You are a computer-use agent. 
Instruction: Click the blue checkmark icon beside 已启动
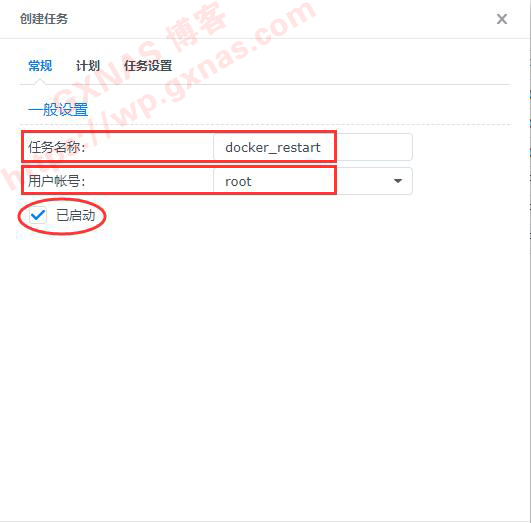coord(38,215)
